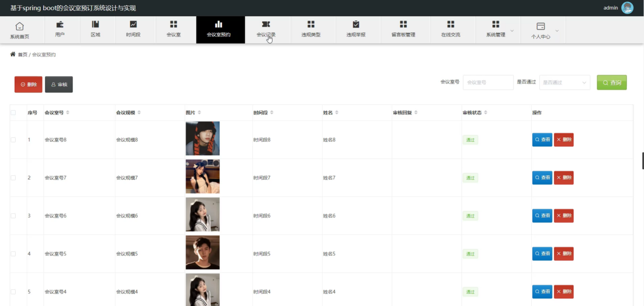
Task: Check the row for 会议室号8
Action: pos(13,140)
